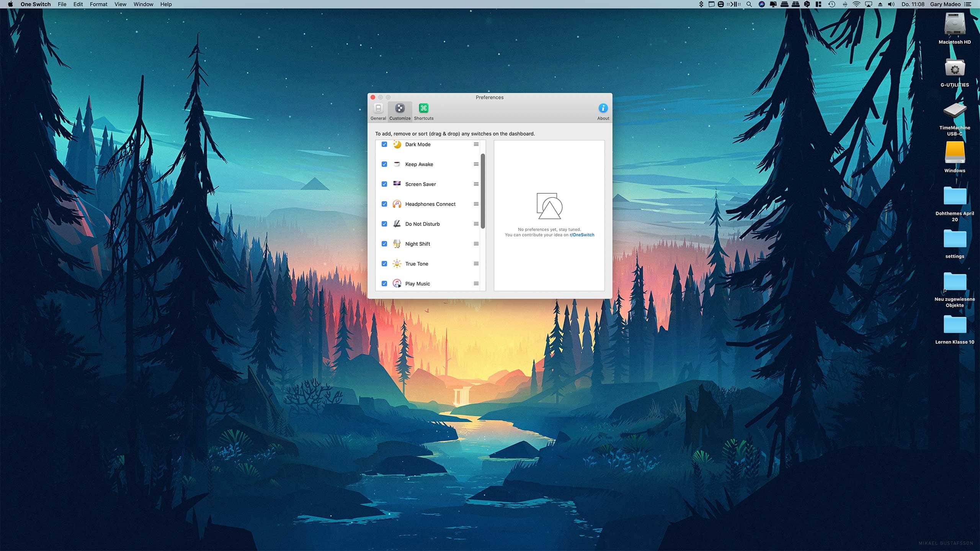The image size is (980, 551).
Task: Click the Do Not Disturb icon
Action: [396, 223]
